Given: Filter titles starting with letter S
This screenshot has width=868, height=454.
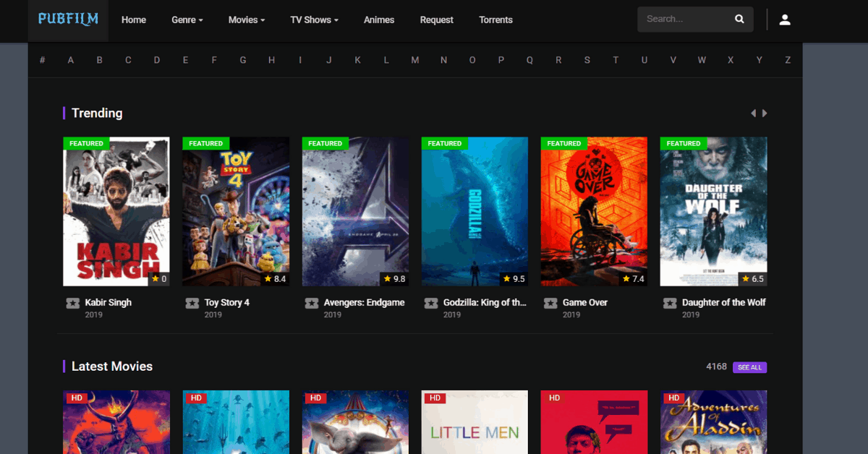Looking at the screenshot, I should pyautogui.click(x=587, y=61).
